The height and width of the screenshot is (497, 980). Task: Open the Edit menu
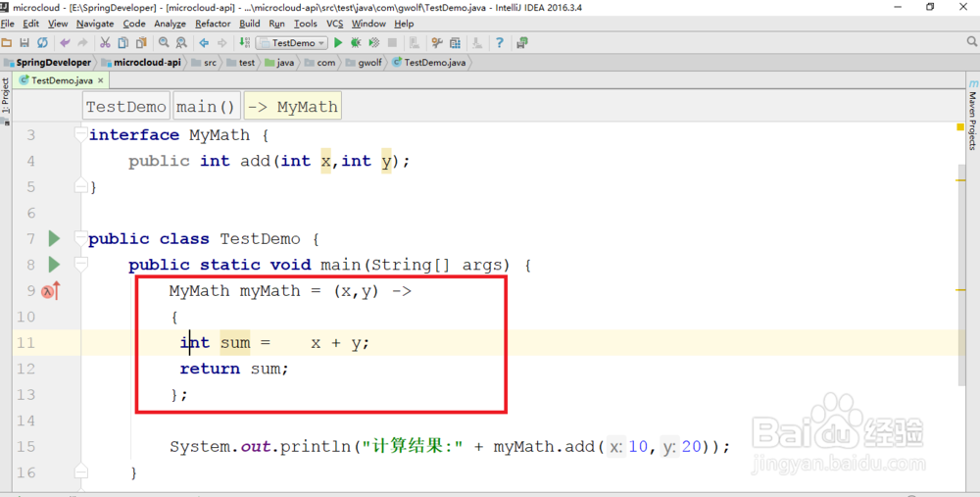click(x=30, y=24)
